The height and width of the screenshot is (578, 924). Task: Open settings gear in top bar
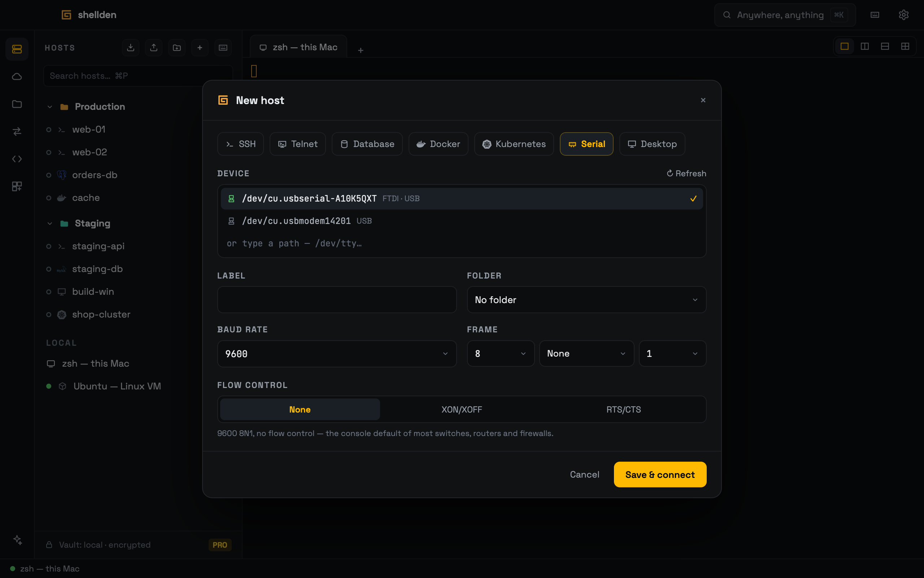point(903,15)
